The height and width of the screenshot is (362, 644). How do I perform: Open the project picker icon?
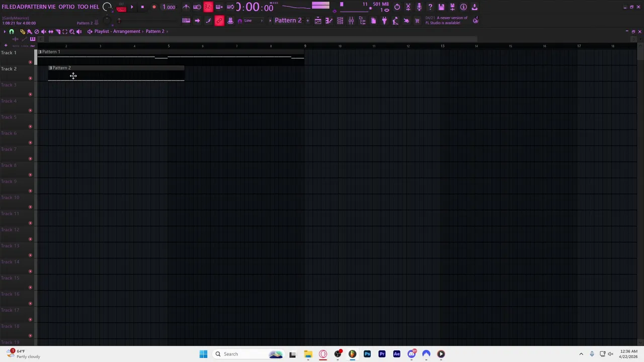point(373,21)
